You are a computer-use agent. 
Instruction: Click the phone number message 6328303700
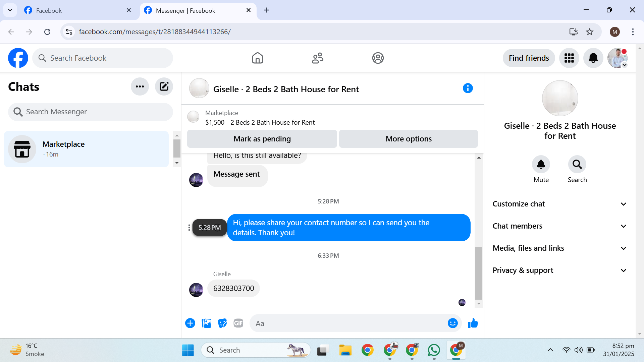coord(234,288)
